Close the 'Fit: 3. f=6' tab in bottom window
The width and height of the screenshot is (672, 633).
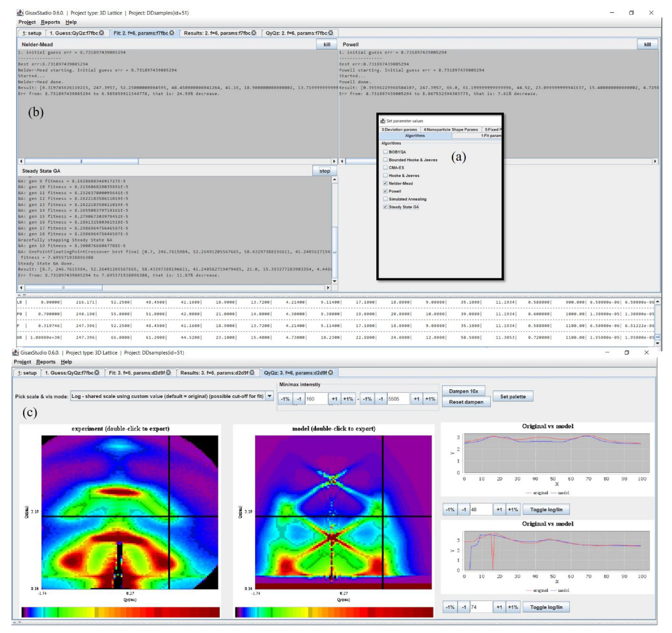[168, 372]
